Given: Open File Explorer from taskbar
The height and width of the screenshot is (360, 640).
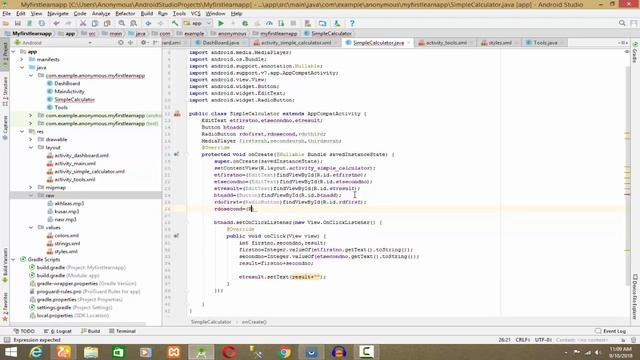Looking at the screenshot, I should pyautogui.click(x=91, y=352).
